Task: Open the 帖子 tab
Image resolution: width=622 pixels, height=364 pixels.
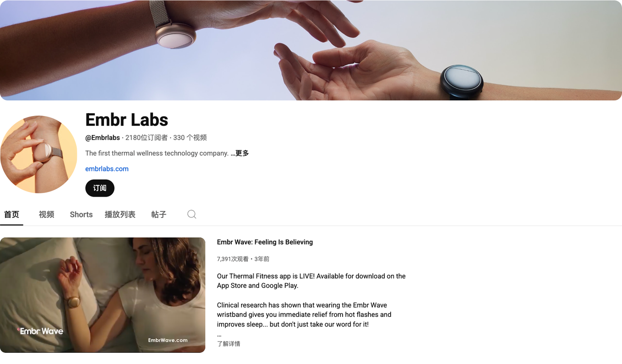Action: tap(159, 215)
